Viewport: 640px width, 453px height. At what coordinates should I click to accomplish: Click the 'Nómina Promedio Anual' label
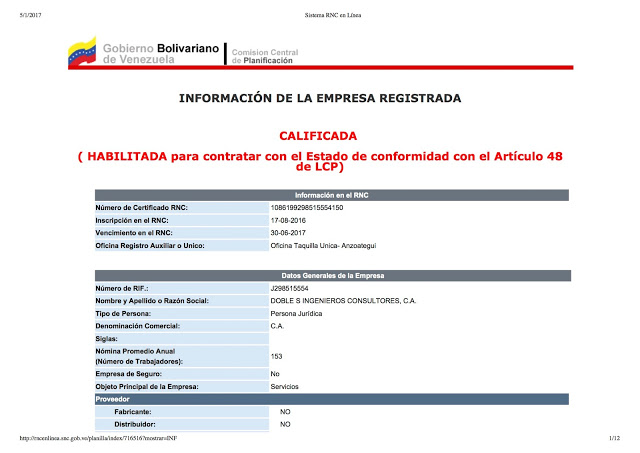point(135,351)
